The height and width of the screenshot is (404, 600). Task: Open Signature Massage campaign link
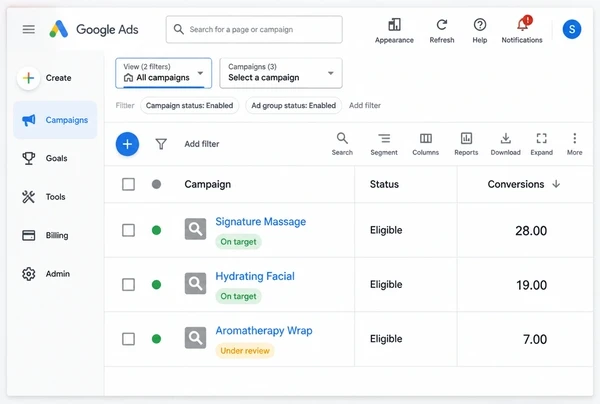pos(261,222)
